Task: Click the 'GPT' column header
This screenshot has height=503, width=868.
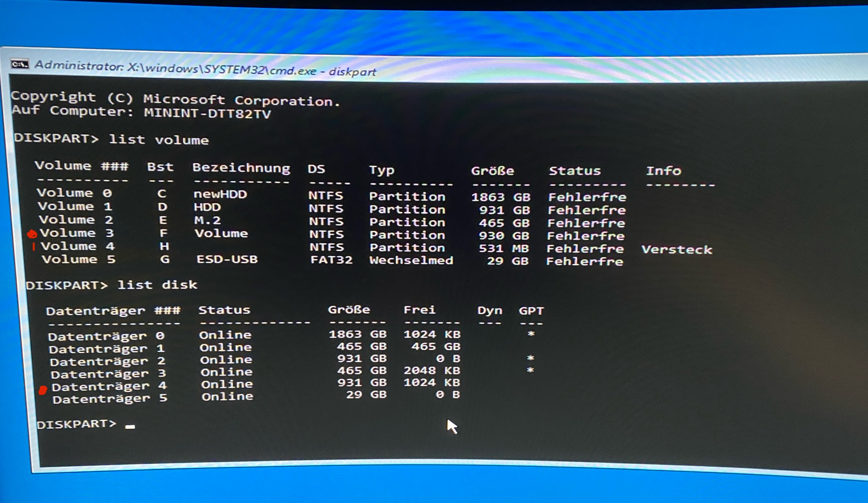Action: pyautogui.click(x=531, y=311)
